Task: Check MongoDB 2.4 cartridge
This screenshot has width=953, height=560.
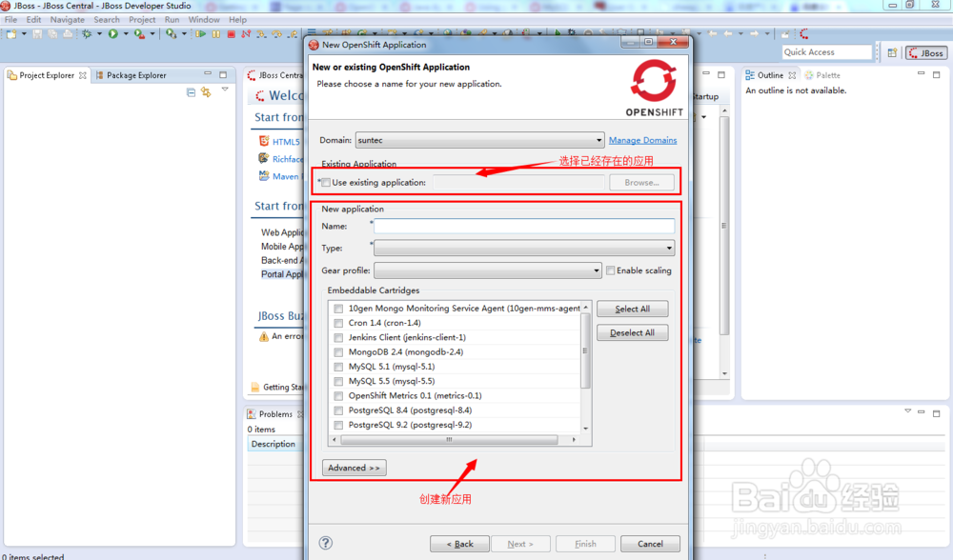Action: click(338, 352)
